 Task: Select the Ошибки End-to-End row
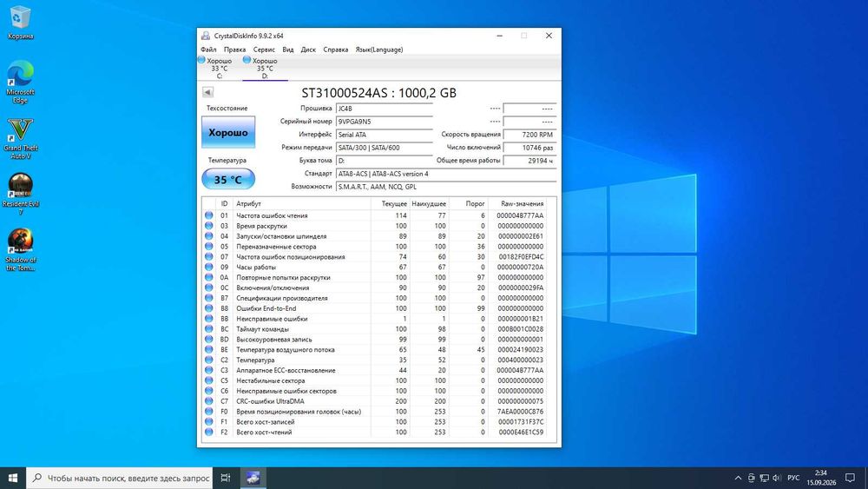374,308
